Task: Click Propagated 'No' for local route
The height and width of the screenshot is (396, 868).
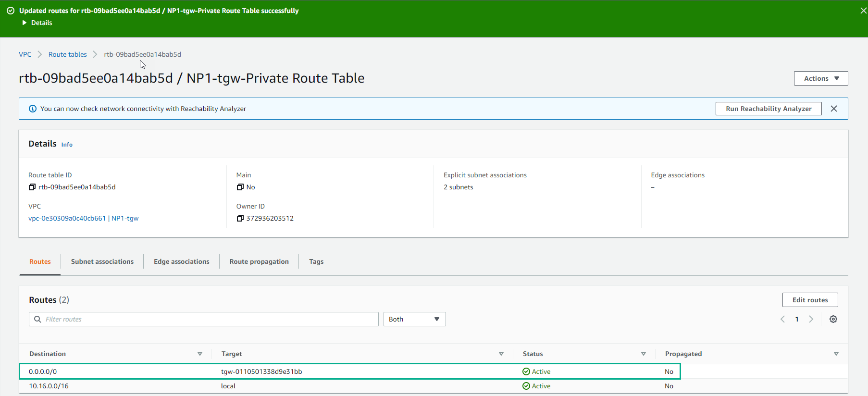Action: point(669,386)
